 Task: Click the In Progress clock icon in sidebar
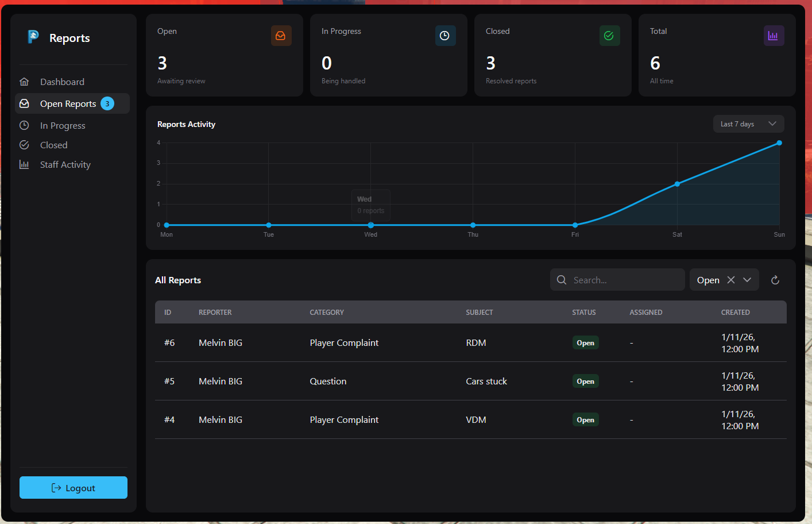click(x=24, y=125)
